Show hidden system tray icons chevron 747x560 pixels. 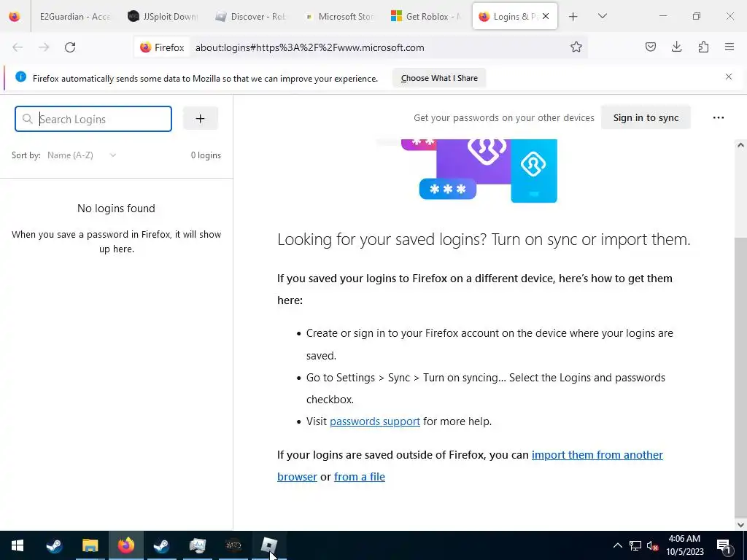click(x=617, y=545)
